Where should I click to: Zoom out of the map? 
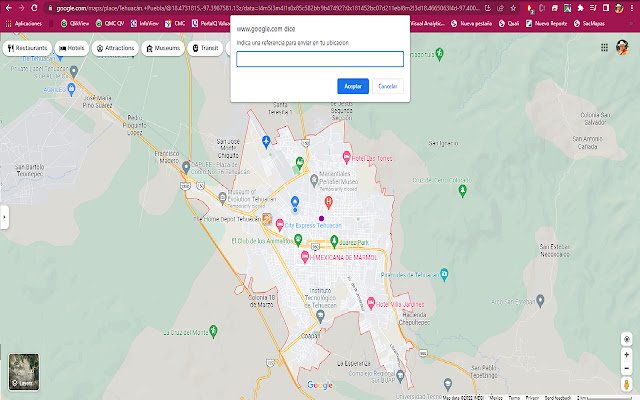pos(627,369)
